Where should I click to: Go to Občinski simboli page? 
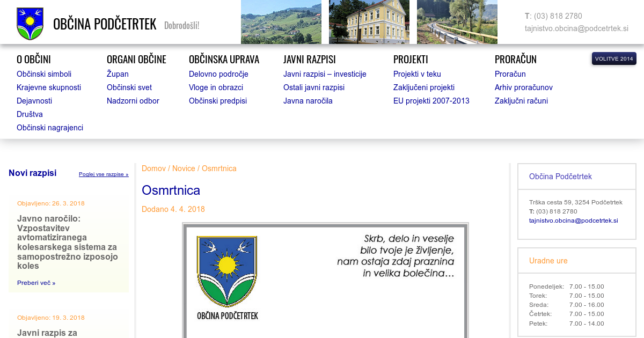coord(44,74)
